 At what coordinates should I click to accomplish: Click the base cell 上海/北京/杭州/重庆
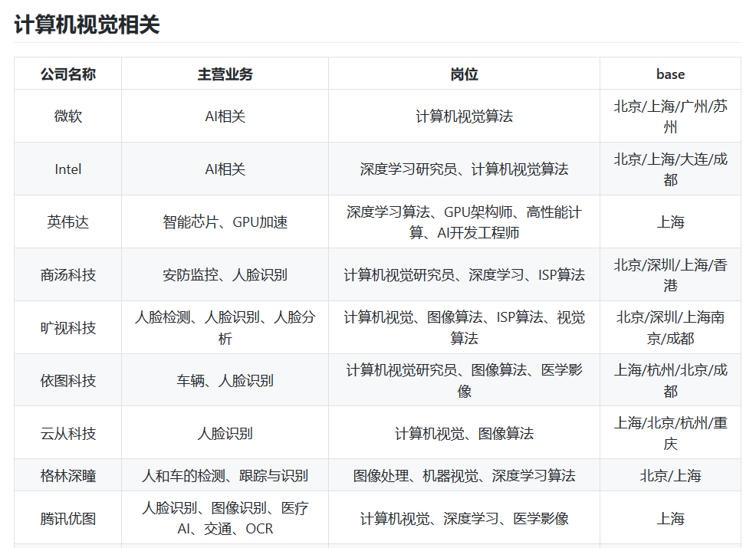point(671,433)
